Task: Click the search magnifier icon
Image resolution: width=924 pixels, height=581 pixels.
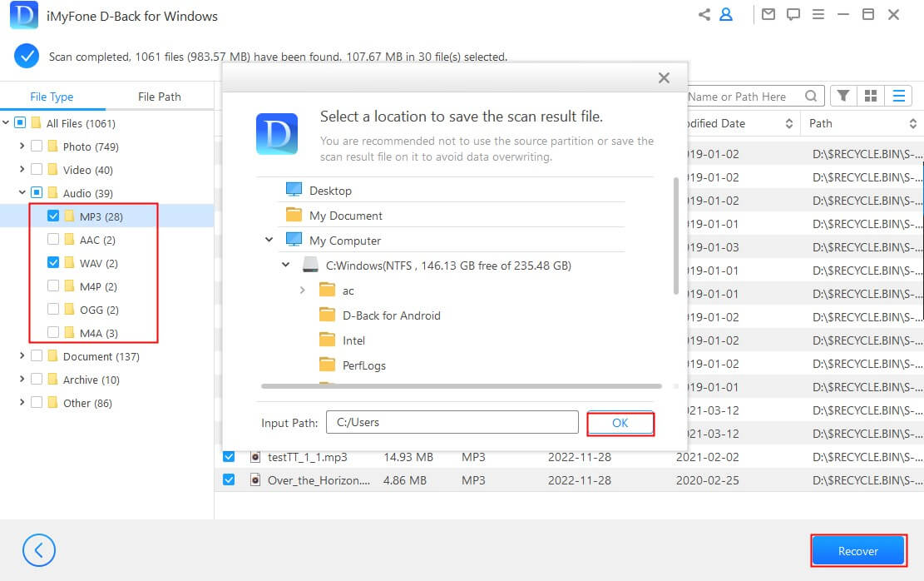Action: [812, 96]
